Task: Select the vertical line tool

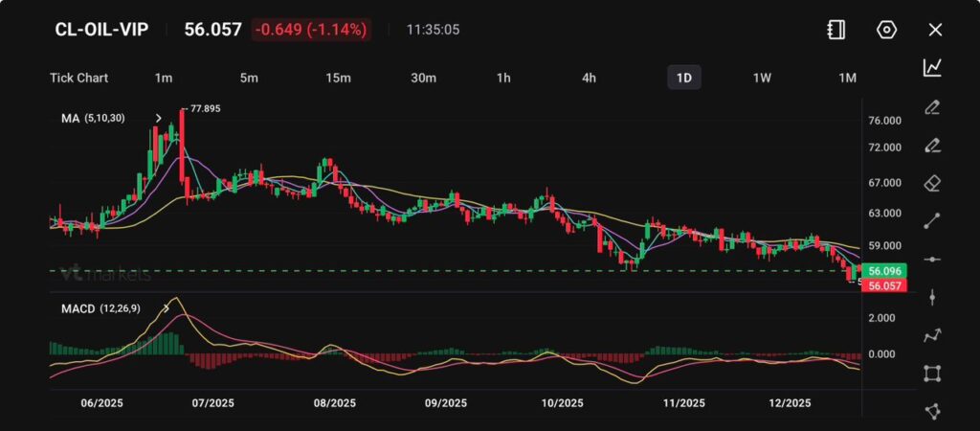Action: coord(932,297)
